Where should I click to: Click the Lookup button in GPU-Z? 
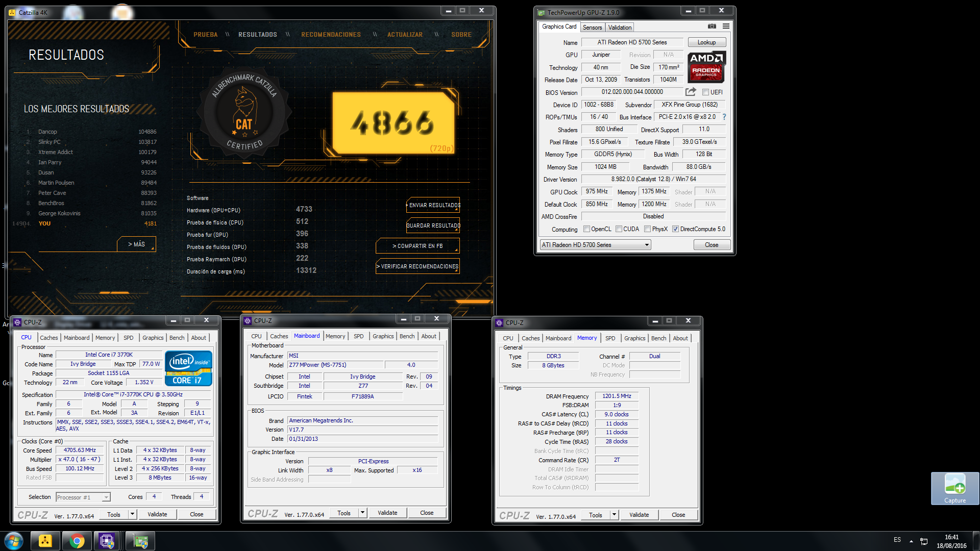[707, 42]
